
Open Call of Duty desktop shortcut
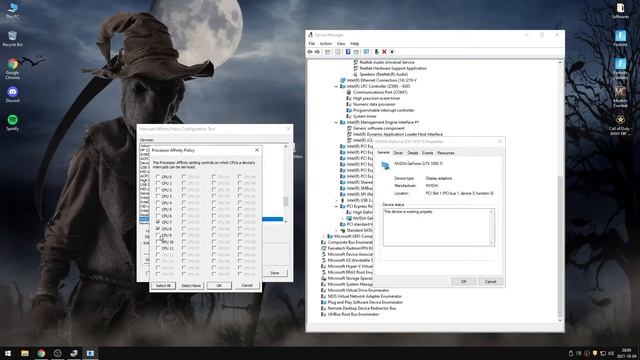(x=620, y=124)
